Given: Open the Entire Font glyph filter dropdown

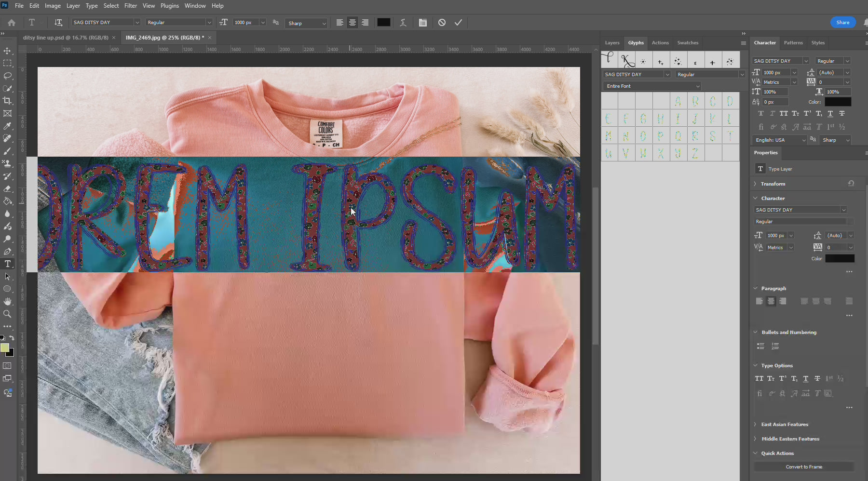Looking at the screenshot, I should [651, 86].
